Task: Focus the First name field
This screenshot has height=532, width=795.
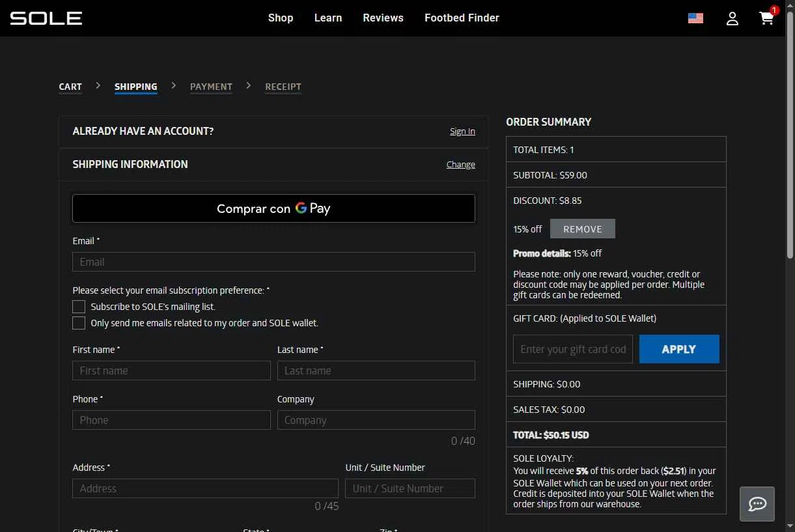Action: [171, 371]
